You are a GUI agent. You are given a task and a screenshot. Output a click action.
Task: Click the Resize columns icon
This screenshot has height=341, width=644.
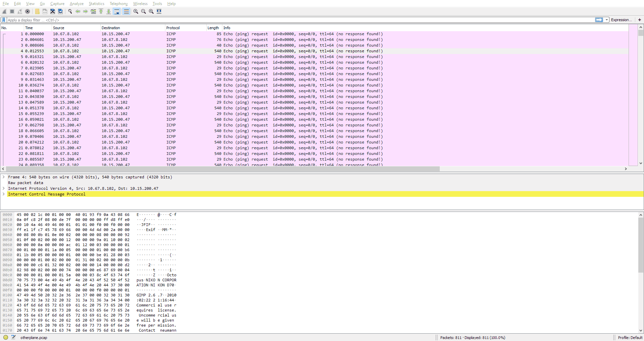pos(159,11)
